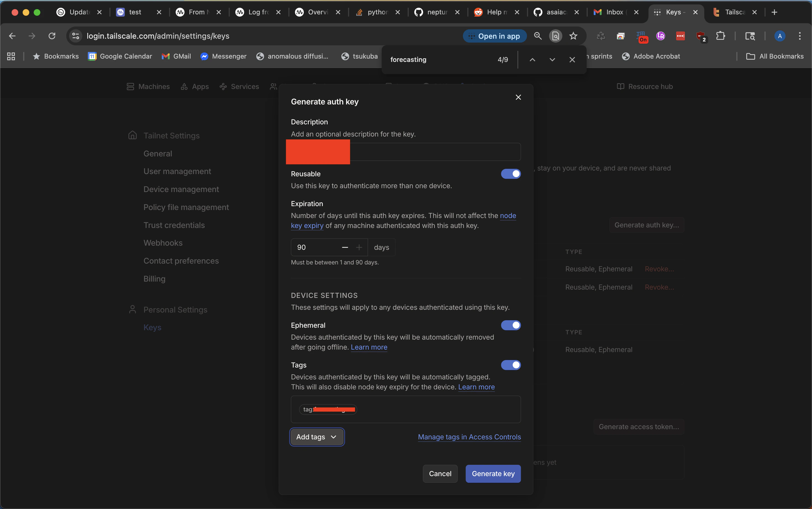Screen dimensions: 812x509
Task: Click the browser back arrow
Action: click(x=12, y=36)
